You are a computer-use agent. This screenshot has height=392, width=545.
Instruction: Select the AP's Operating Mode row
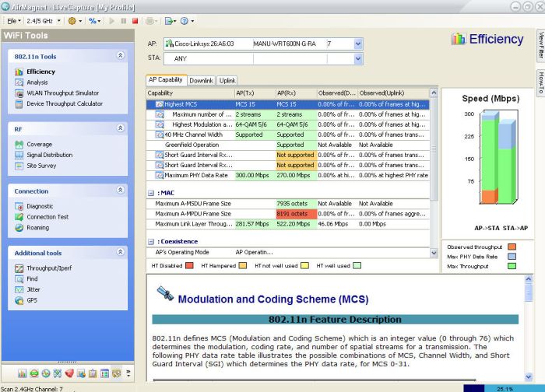coord(288,253)
